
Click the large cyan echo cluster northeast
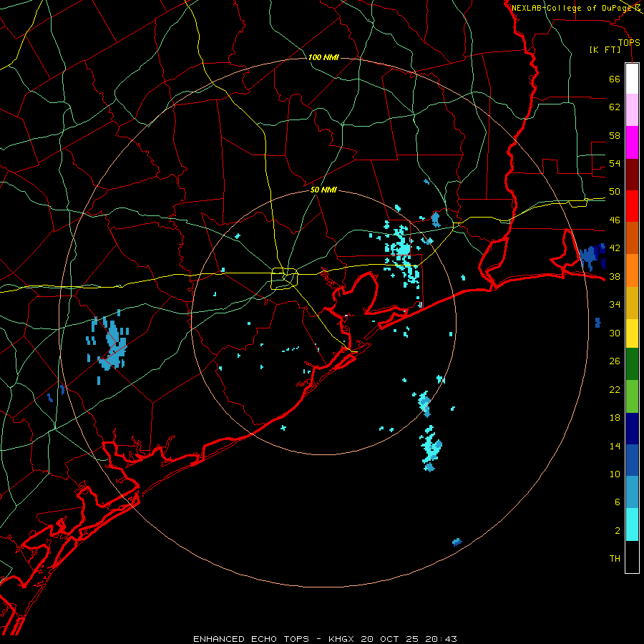click(401, 255)
